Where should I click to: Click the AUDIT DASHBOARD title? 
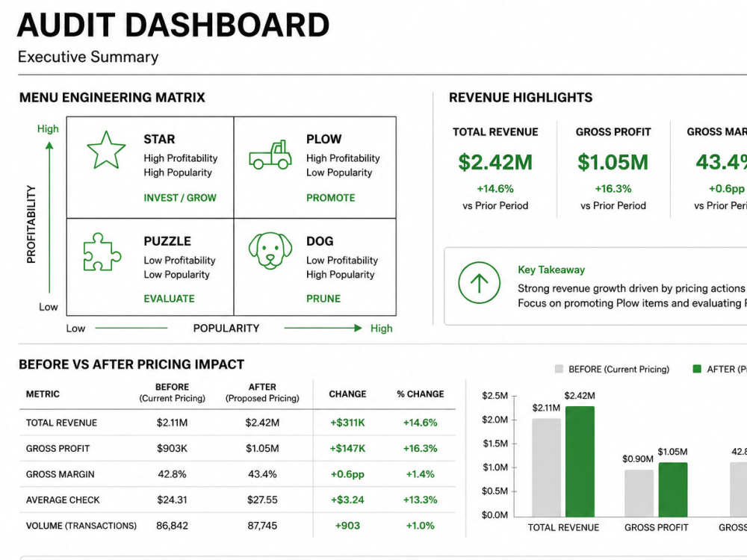click(173, 25)
